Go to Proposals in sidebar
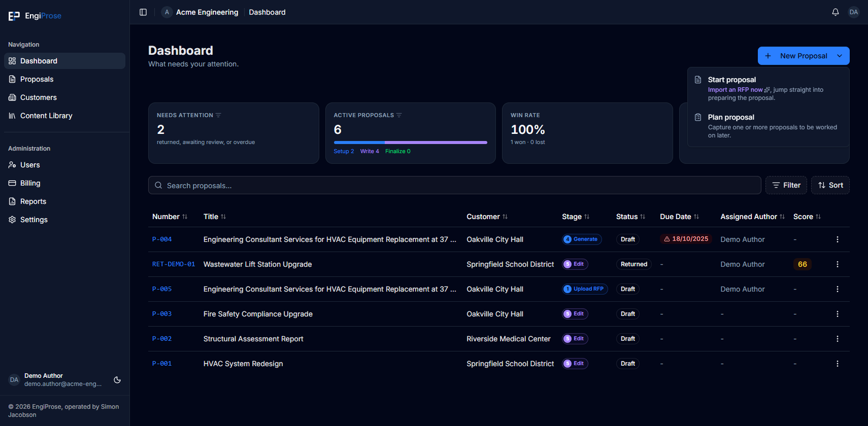The height and width of the screenshot is (426, 868). pyautogui.click(x=65, y=79)
